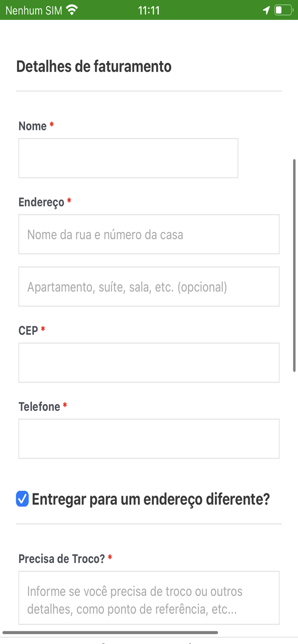This screenshot has width=298, height=644.
Task: Focus the Telefone input field
Action: point(149,438)
